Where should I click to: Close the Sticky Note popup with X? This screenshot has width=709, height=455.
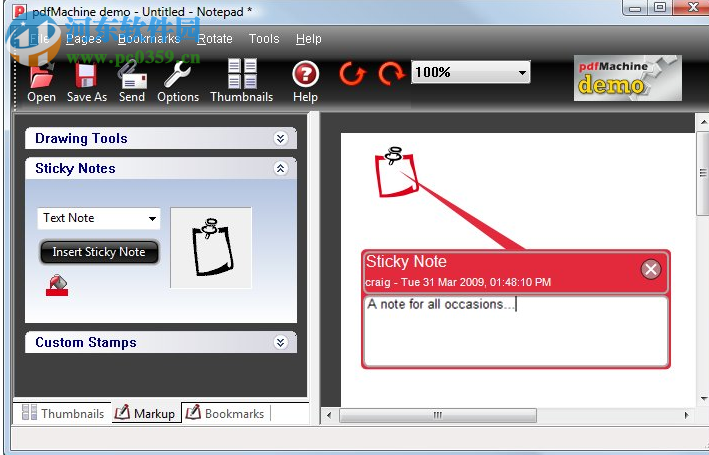[x=651, y=270]
